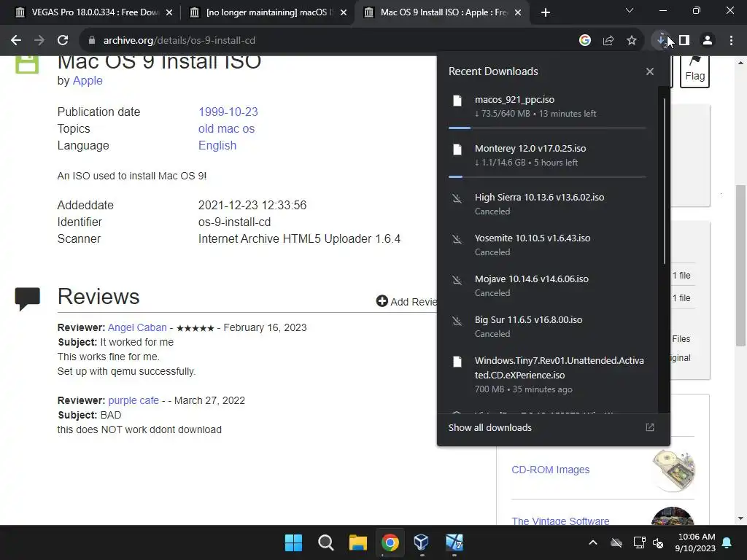
Task: Click the macos_921_ppc.iso file icon
Action: pyautogui.click(x=457, y=101)
